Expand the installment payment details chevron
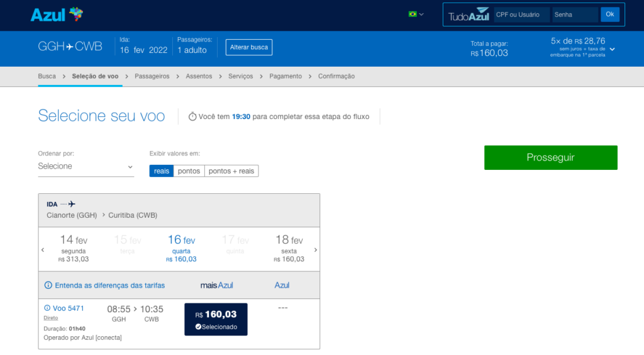The width and height of the screenshot is (644, 355). [612, 49]
